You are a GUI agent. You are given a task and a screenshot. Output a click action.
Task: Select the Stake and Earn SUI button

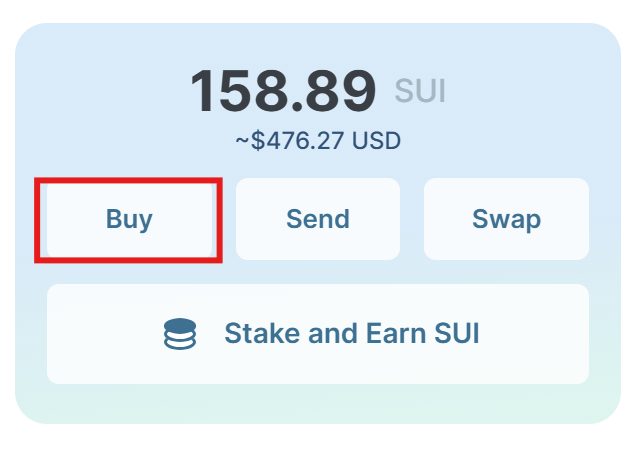318,334
